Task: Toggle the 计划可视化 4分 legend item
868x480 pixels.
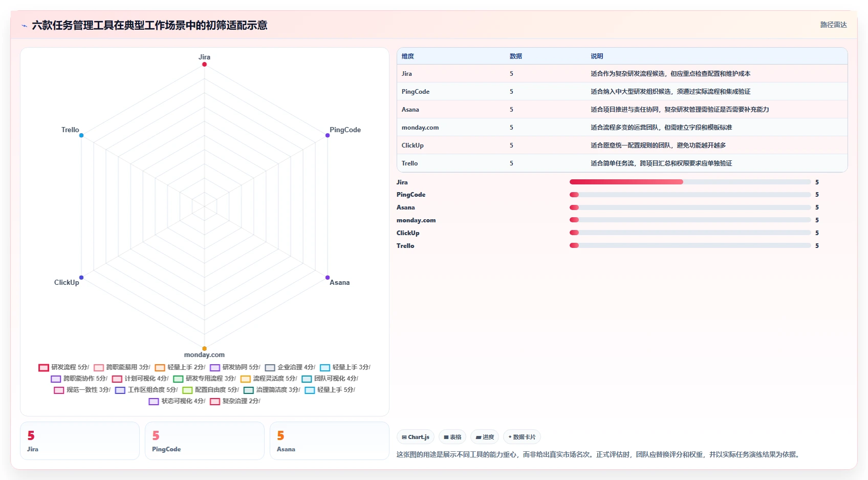Action: click(140, 379)
